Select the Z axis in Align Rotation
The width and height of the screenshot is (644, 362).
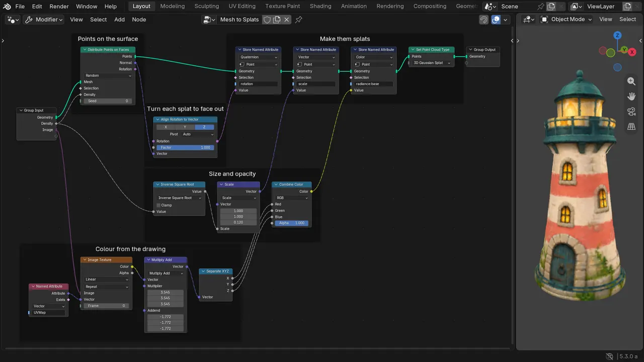(204, 127)
